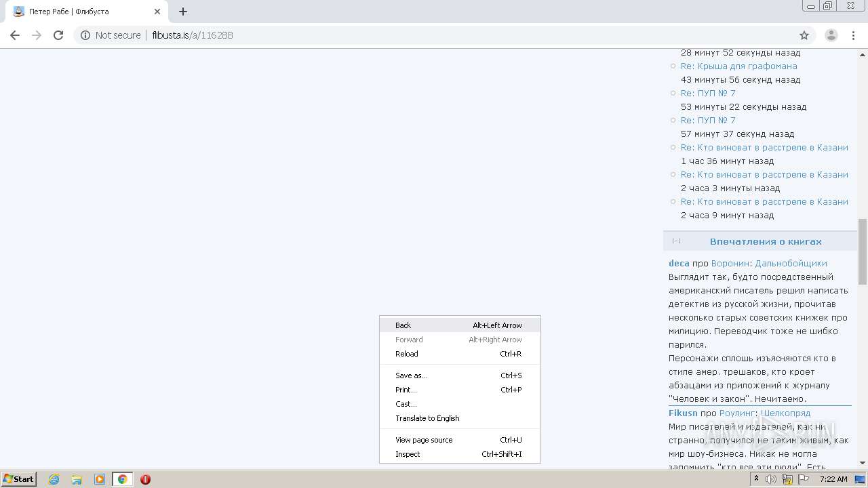
Task: Collapse the Впечатления о книгах block toggle
Action: point(676,241)
